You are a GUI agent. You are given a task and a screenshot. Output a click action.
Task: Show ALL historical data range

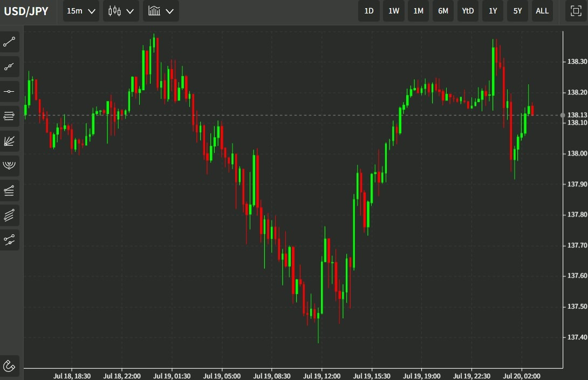pos(542,11)
